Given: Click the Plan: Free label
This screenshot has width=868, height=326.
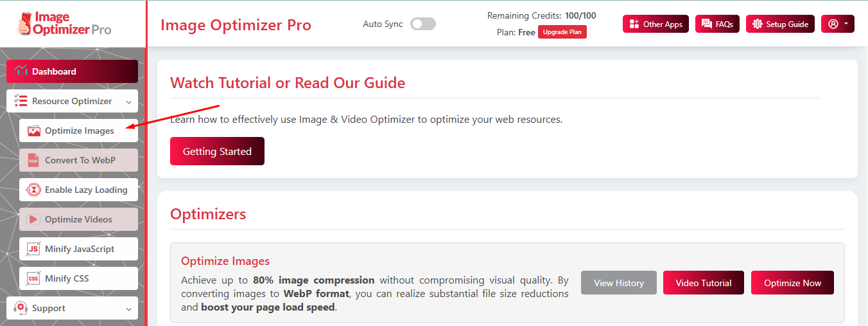Looking at the screenshot, I should point(516,32).
